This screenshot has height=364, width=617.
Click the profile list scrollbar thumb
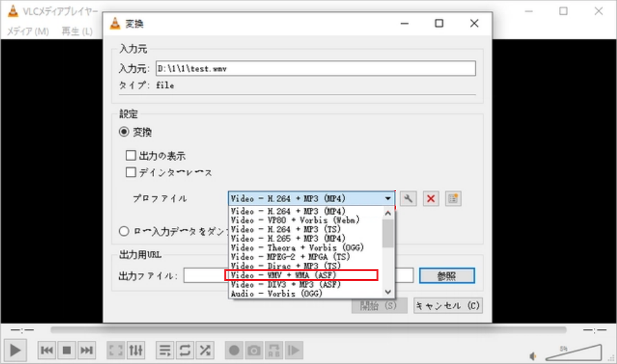(x=388, y=233)
